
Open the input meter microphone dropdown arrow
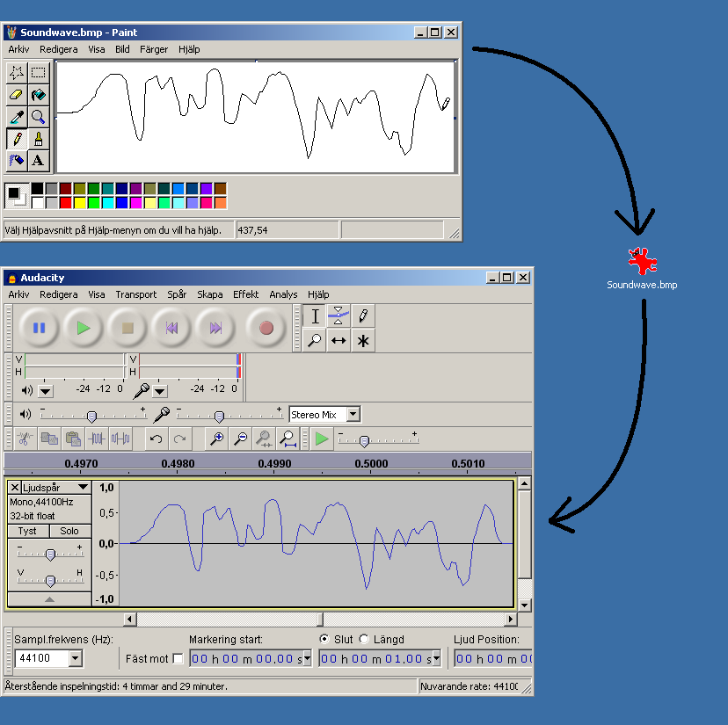160,391
